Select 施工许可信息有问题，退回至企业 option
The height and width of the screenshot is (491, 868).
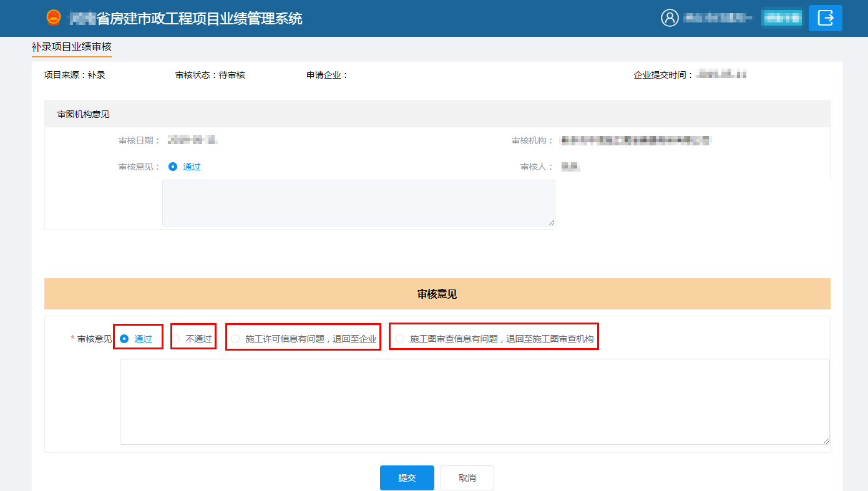pyautogui.click(x=235, y=339)
